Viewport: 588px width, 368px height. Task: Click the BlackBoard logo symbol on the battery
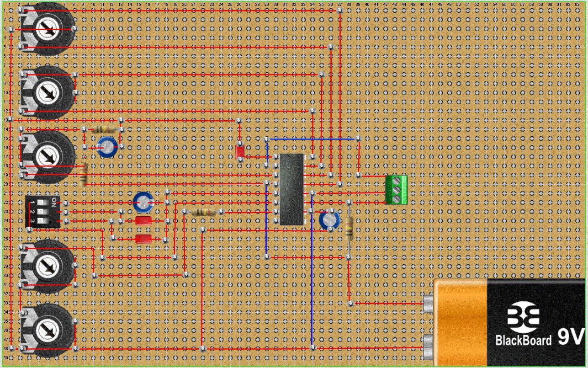pos(524,317)
